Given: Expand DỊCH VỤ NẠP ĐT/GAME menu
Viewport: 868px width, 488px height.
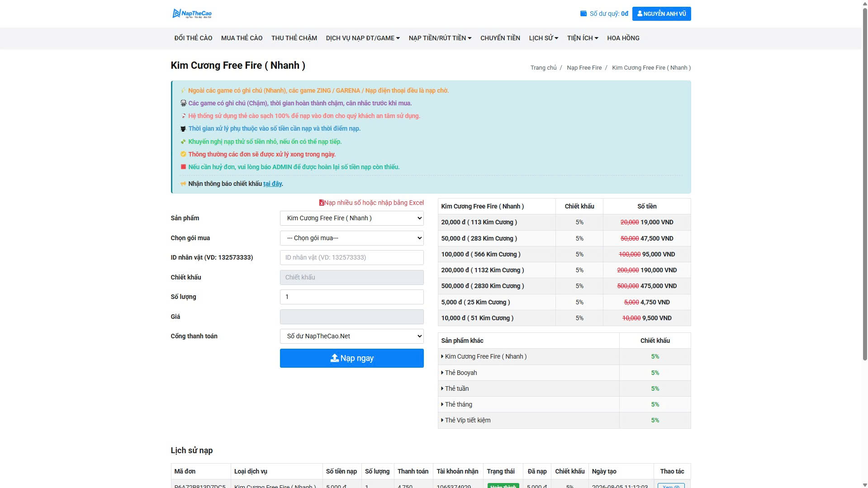Looking at the screenshot, I should [363, 38].
